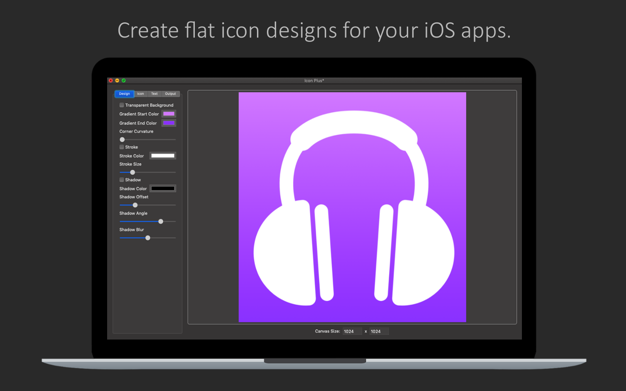Change the black Shadow Color well
Viewport: 626px width, 391px height.
163,189
